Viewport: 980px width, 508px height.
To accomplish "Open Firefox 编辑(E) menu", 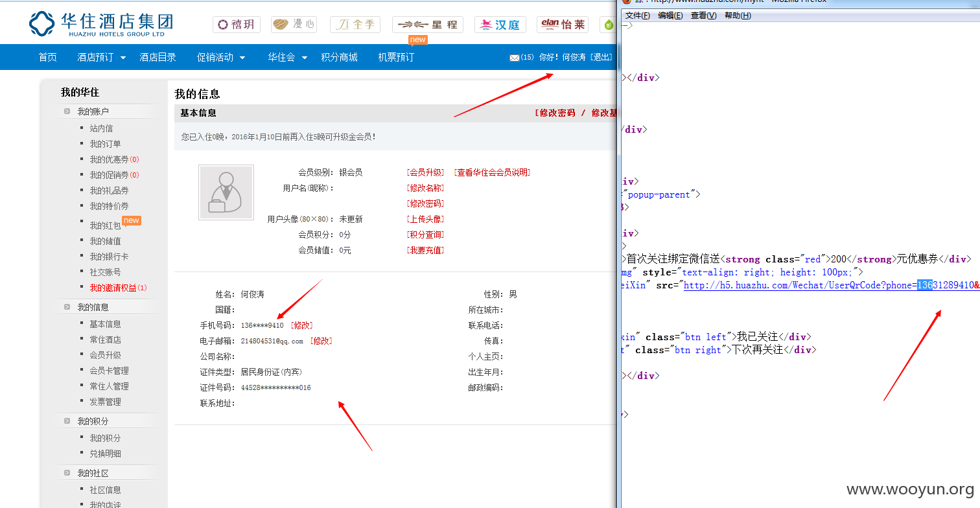I will pyautogui.click(x=670, y=16).
